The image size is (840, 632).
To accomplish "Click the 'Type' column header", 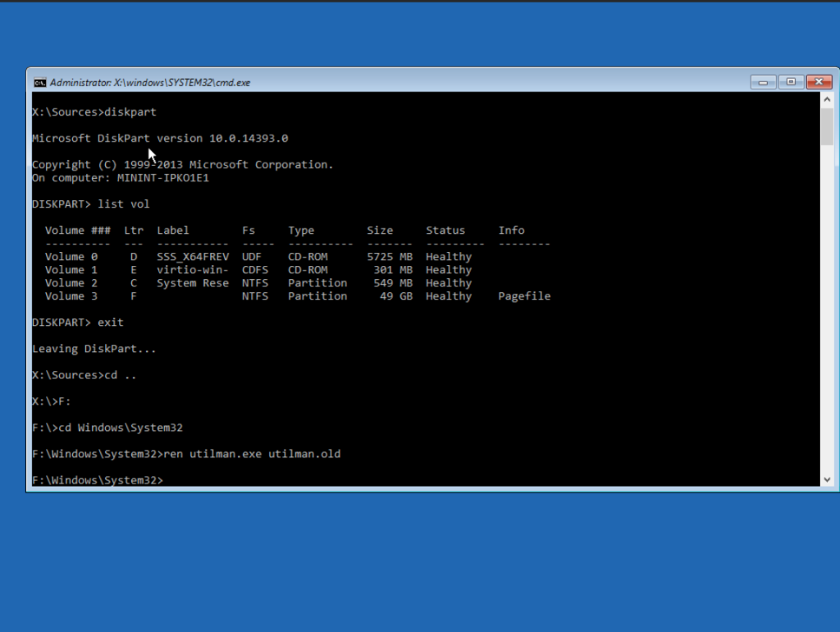I will pyautogui.click(x=301, y=231).
